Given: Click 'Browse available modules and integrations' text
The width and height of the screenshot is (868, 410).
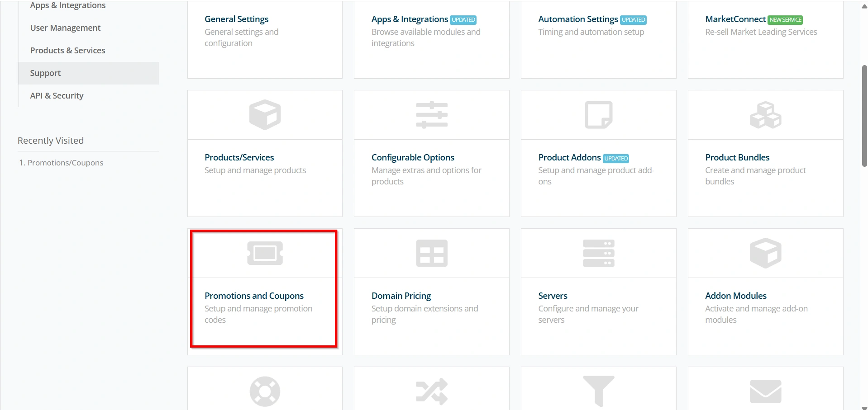Looking at the screenshot, I should pyautogui.click(x=426, y=38).
